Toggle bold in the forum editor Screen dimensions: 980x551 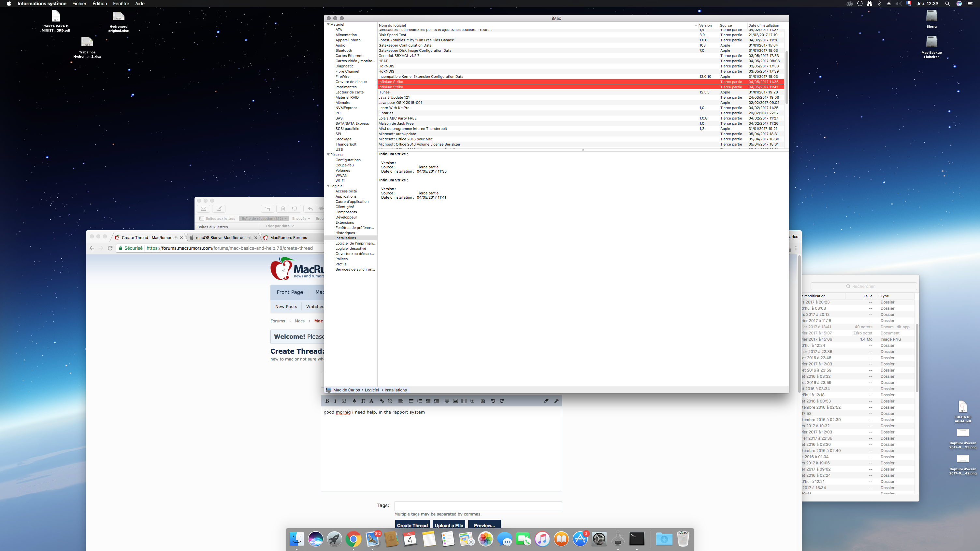(327, 401)
